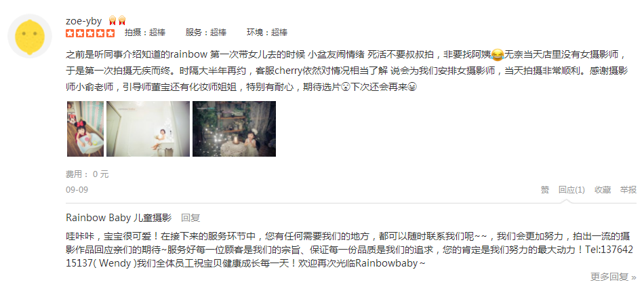Open the dark garden lights photo thumbnail
This screenshot has height=291, width=644.
tap(234, 129)
